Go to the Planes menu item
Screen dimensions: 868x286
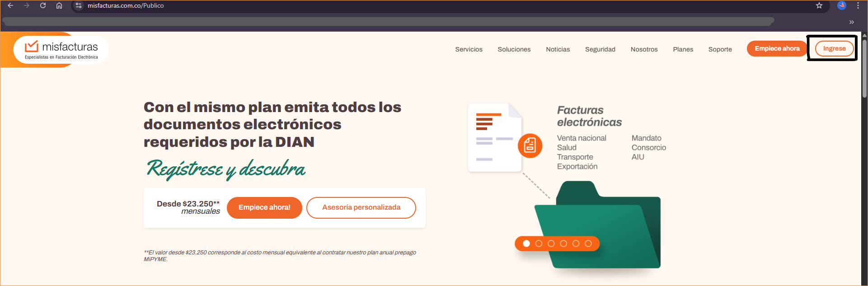683,49
